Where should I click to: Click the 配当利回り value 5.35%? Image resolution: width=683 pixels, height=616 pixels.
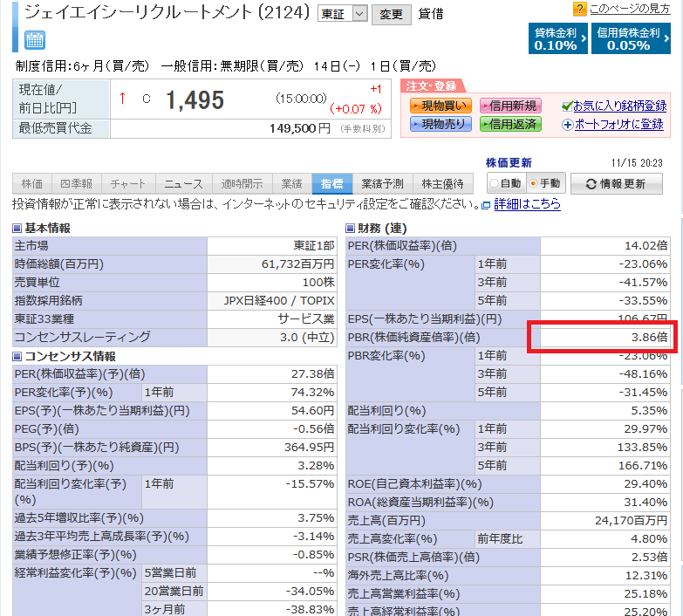[x=650, y=410]
